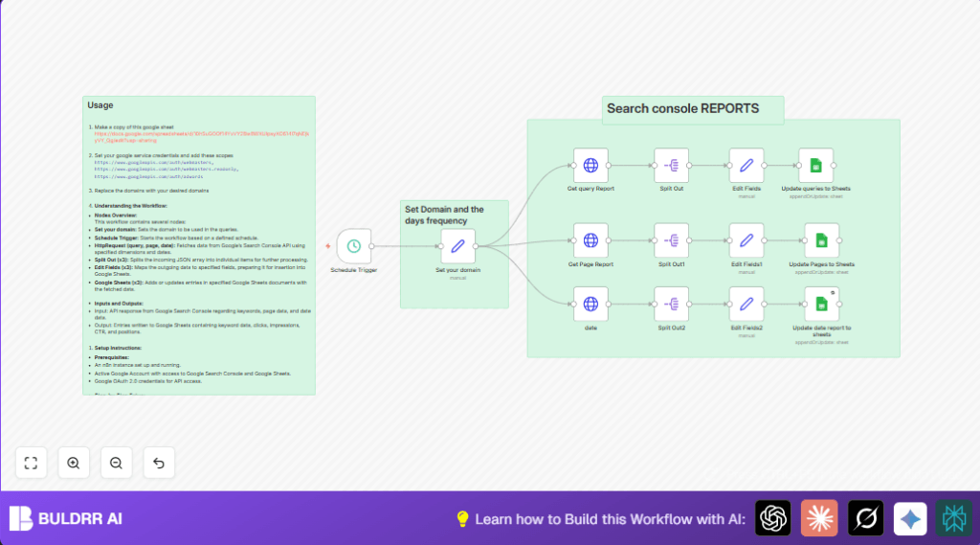Open the date HTTP request node
This screenshot has width=980, height=545.
coord(590,304)
